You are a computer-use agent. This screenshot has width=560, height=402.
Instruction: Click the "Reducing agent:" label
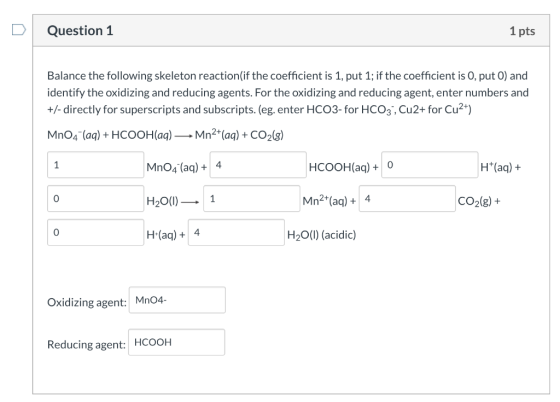86,345
